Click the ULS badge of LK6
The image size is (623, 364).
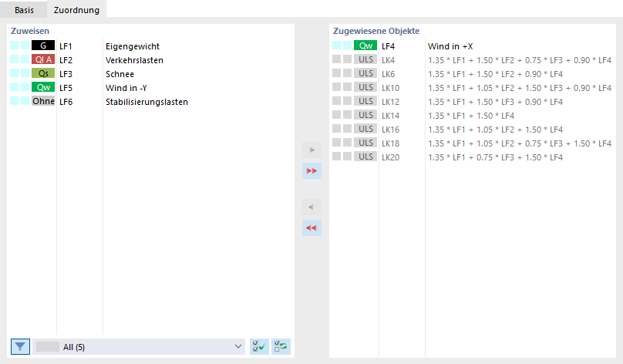pos(365,73)
